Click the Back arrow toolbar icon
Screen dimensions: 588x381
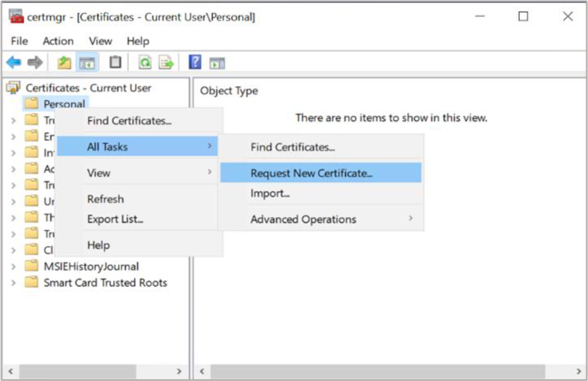[x=13, y=63]
